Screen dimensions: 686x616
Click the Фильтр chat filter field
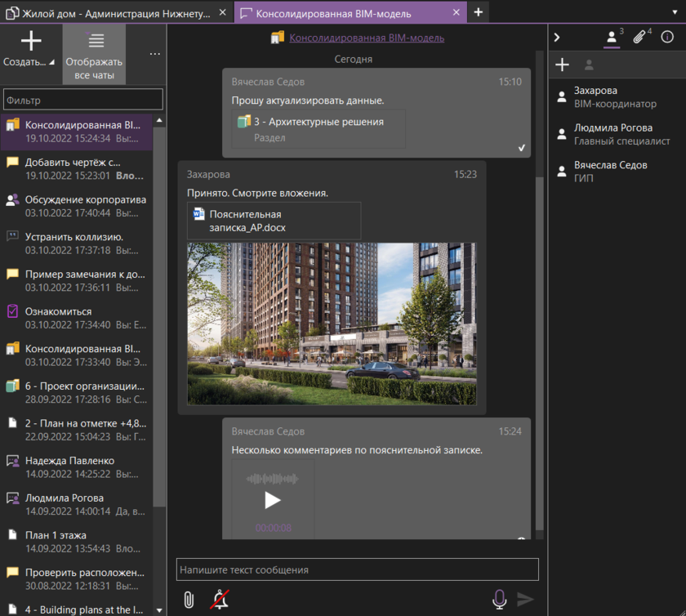[x=83, y=100]
